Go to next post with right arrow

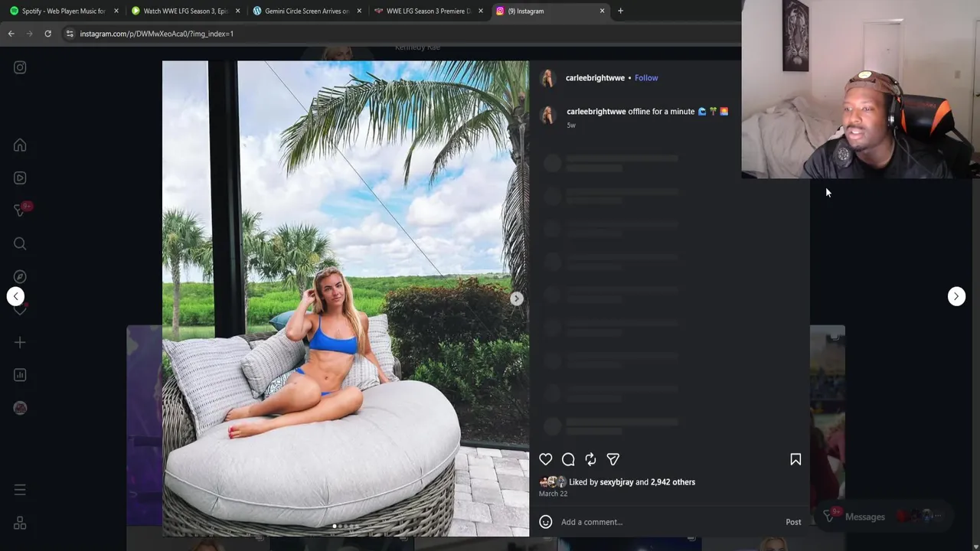coord(956,296)
